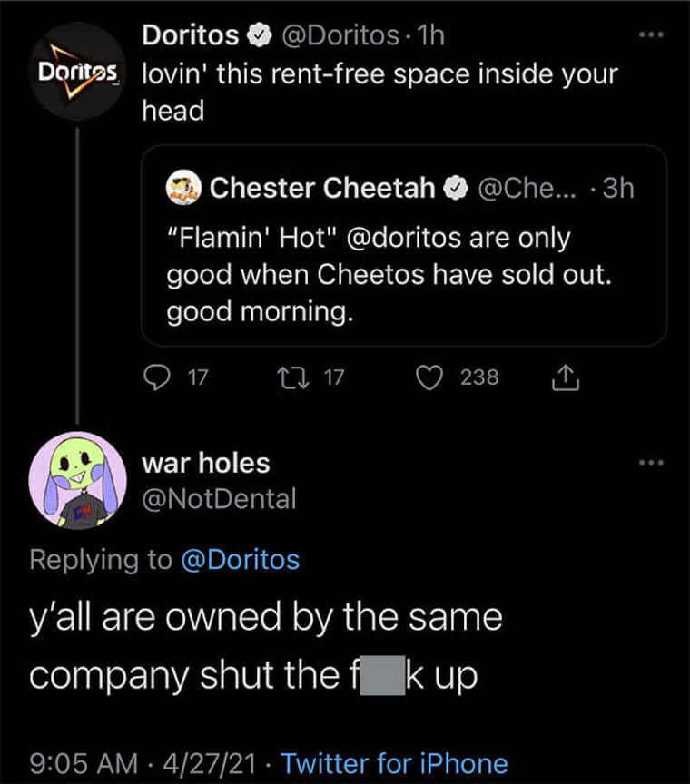Click the @Doritos handle in header
Image resolution: width=690 pixels, height=784 pixels.
(x=340, y=35)
